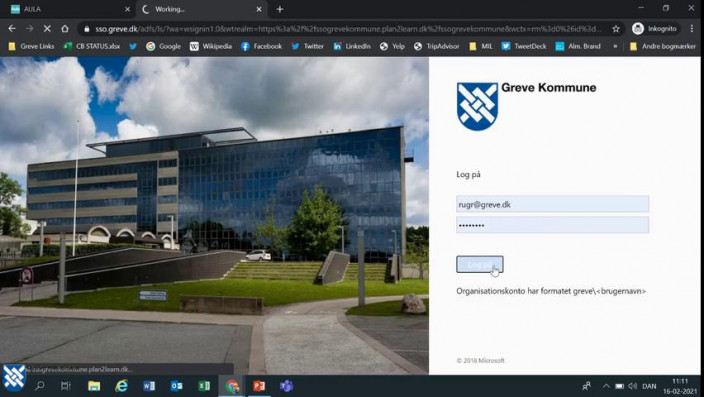Click into the password field
The height and width of the screenshot is (397, 704).
pyautogui.click(x=552, y=225)
